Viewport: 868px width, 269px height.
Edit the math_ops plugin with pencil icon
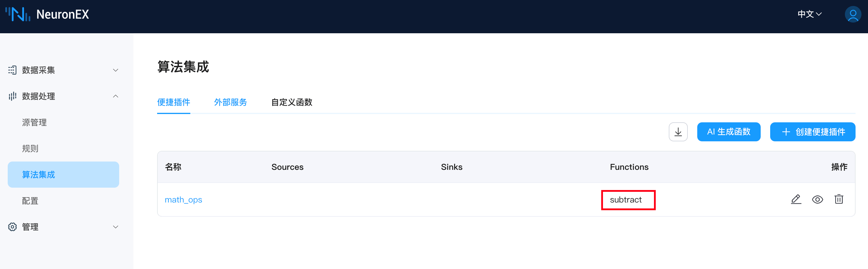[x=796, y=199]
